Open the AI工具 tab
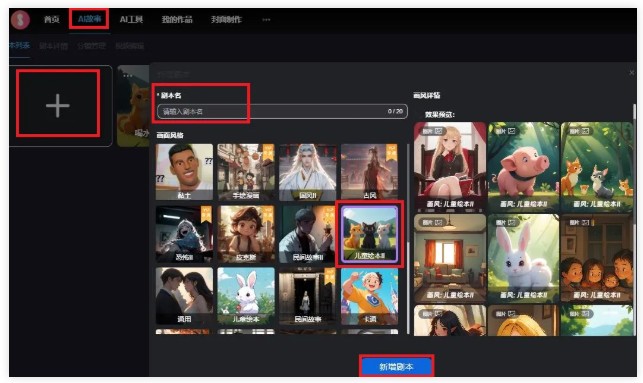This screenshot has width=643, height=383. coord(131,19)
